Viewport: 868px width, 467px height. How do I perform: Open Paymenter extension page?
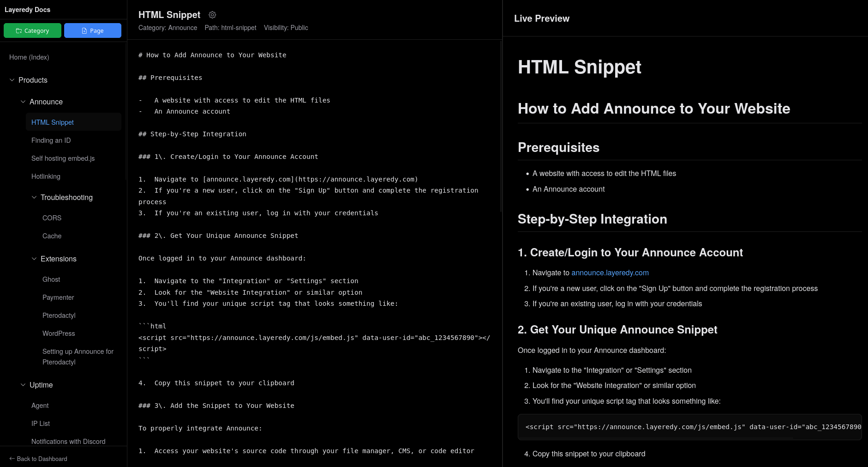(x=58, y=297)
